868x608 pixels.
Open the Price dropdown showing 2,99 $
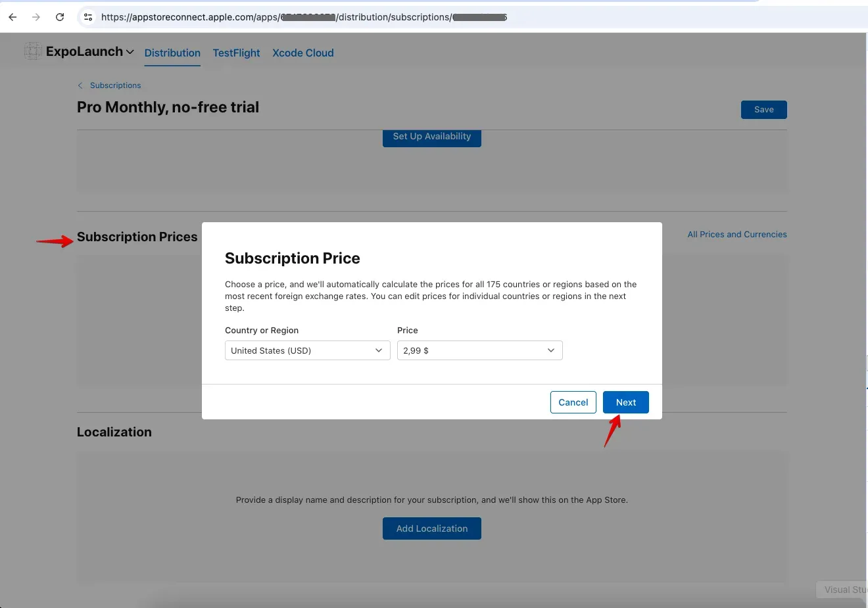[x=480, y=350]
